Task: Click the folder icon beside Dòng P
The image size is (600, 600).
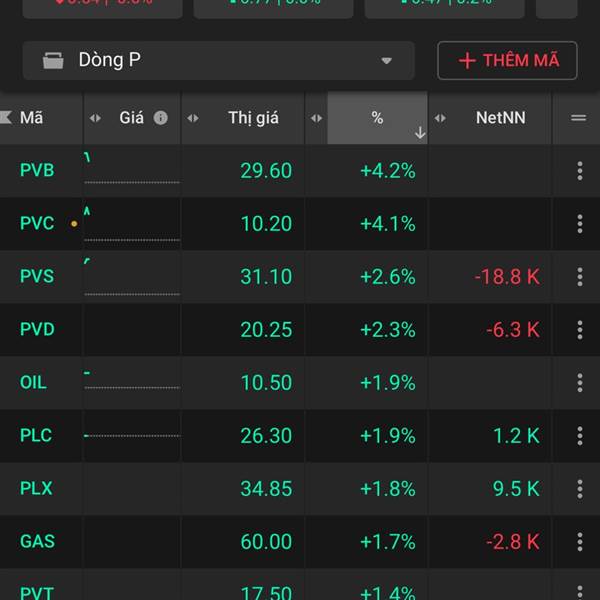Action: [x=53, y=61]
